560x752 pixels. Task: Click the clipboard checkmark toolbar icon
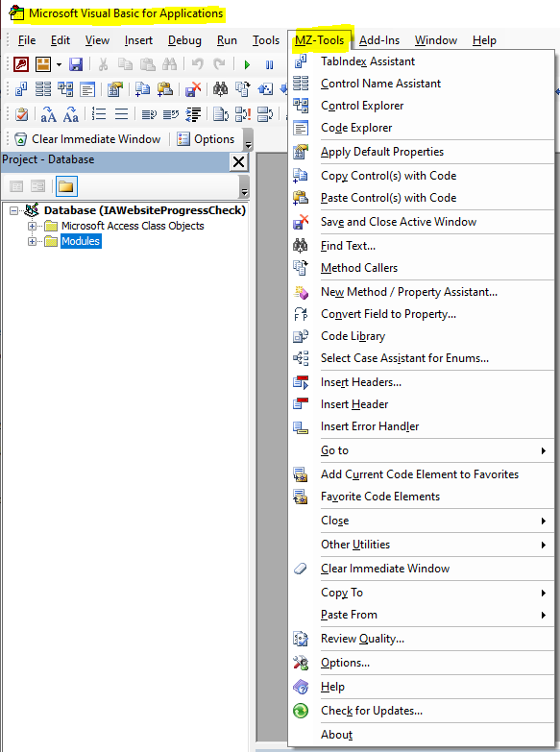point(21,114)
